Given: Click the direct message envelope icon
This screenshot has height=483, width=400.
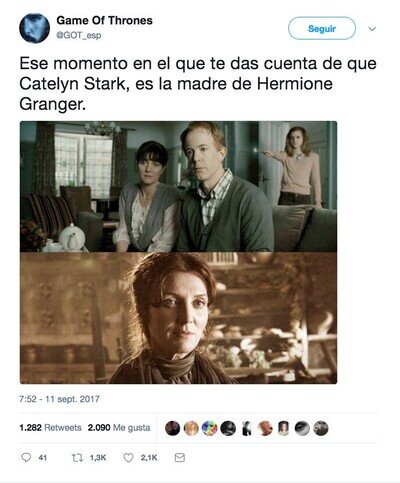Looking at the screenshot, I should click(180, 458).
